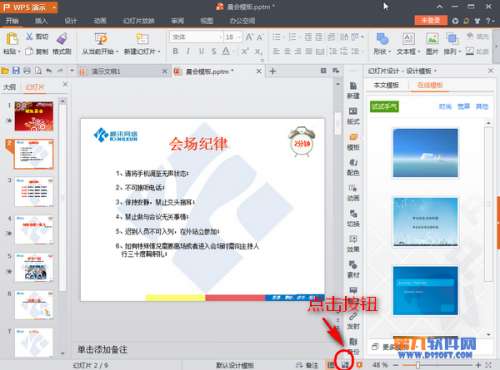Viewport: 500px width, 370px height.
Task: Toggle subscript formatting
Action: click(x=258, y=51)
